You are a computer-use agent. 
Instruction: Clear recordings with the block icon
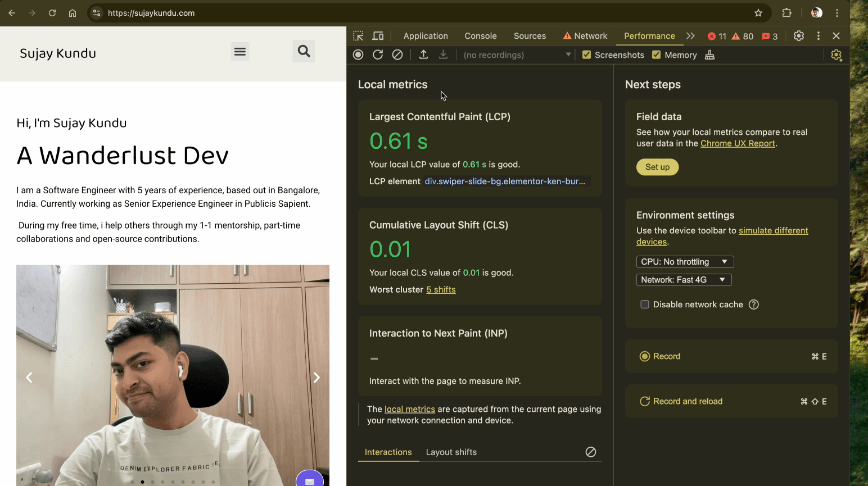coord(397,54)
